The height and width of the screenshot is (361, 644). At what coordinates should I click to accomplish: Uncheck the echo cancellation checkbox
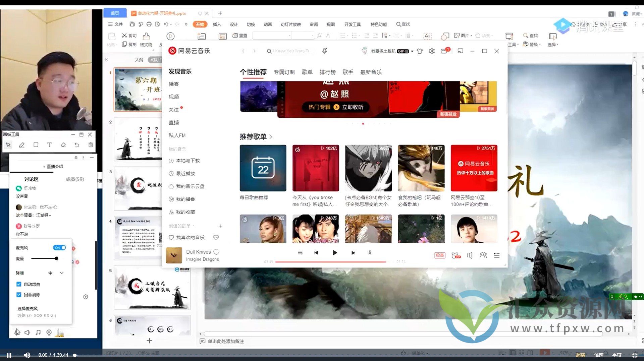click(19, 295)
